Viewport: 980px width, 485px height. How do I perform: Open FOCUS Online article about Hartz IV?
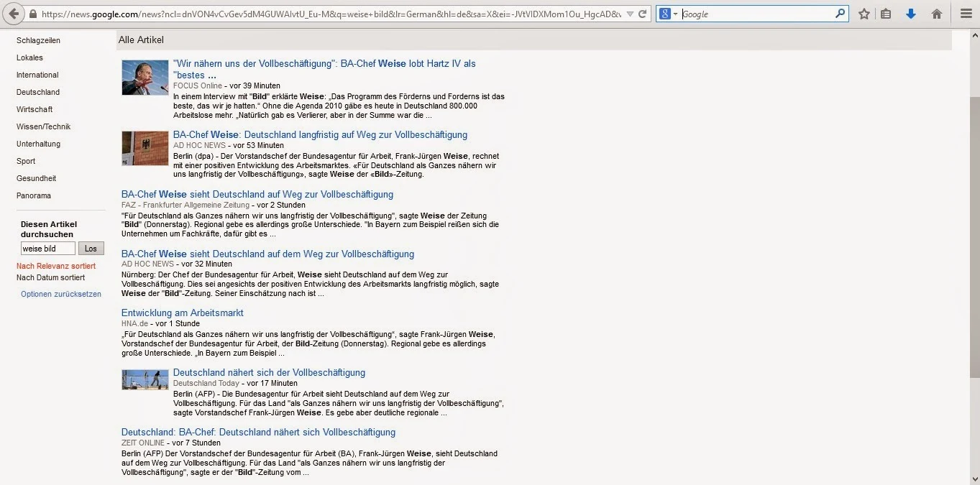coord(324,69)
